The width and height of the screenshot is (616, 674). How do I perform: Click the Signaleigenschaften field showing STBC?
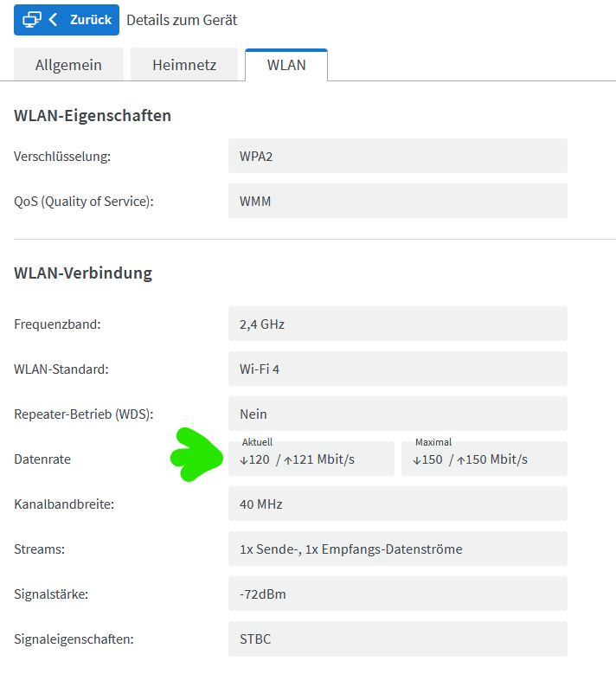click(x=397, y=639)
